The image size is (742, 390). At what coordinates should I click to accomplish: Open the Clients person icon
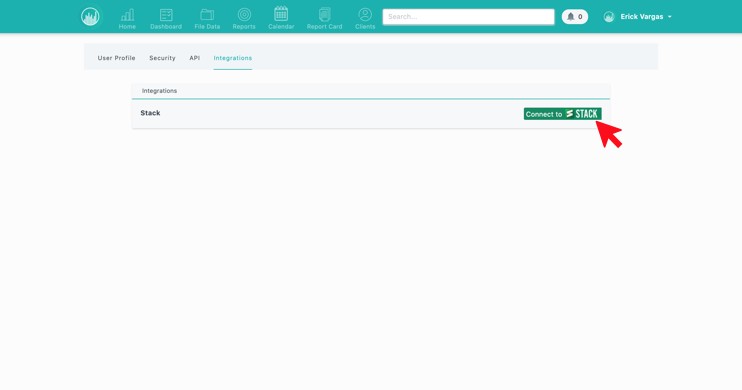tap(365, 15)
